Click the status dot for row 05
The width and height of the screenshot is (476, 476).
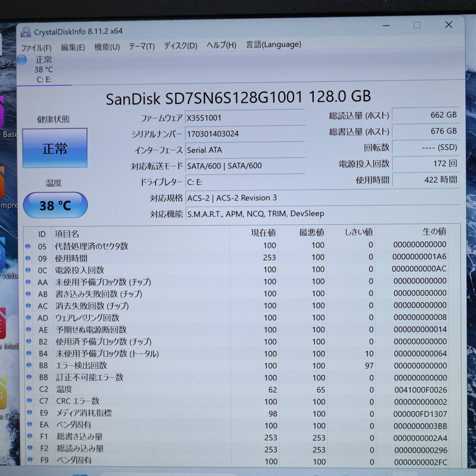point(28,246)
